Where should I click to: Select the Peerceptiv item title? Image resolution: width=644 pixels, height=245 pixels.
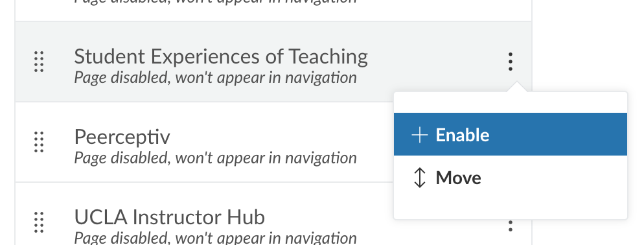pyautogui.click(x=122, y=137)
